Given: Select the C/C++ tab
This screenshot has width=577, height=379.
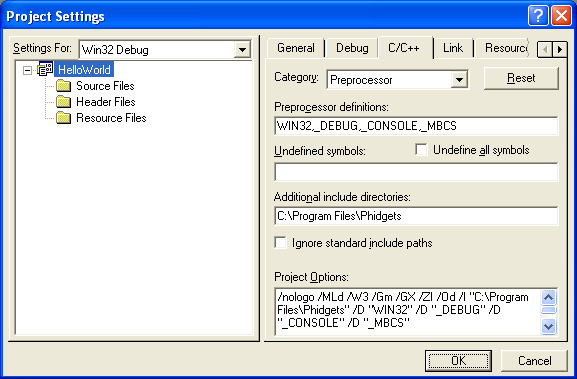Looking at the screenshot, I should [404, 47].
